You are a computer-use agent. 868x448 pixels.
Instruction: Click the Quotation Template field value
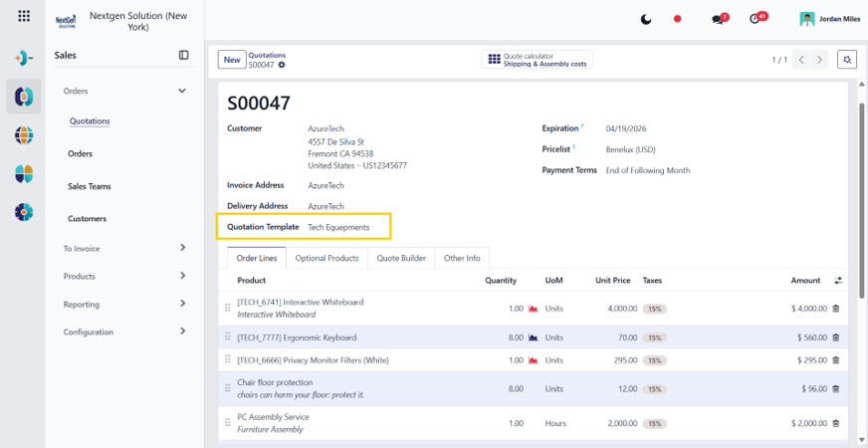[x=338, y=227]
